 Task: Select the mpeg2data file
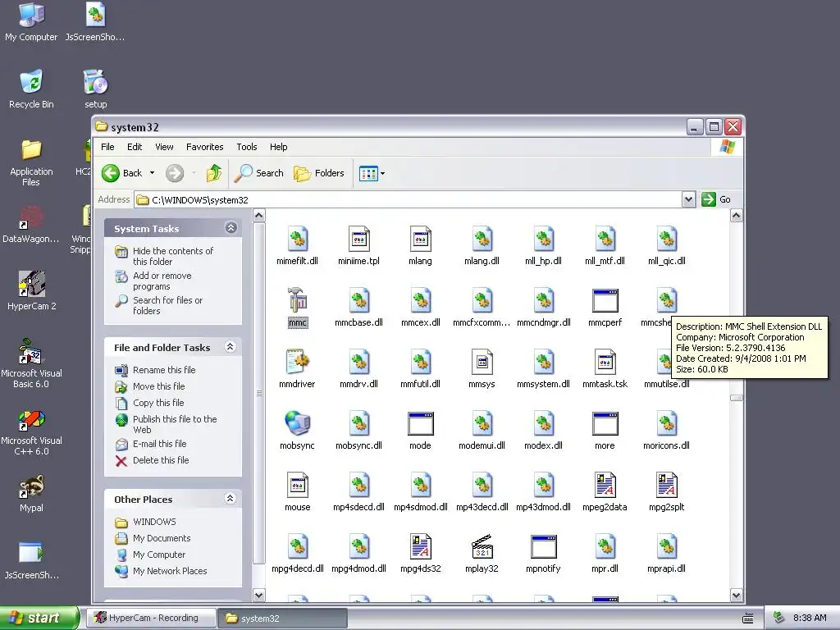(x=605, y=492)
